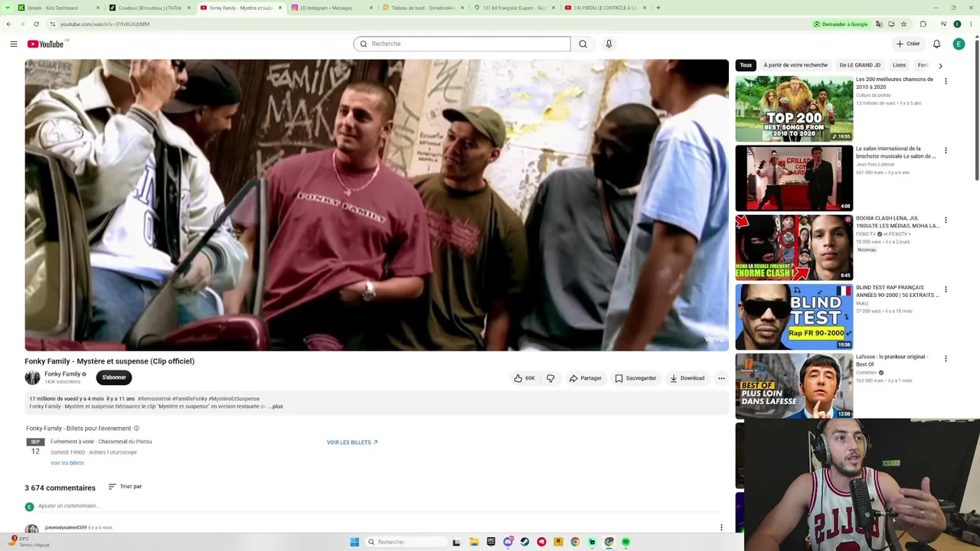The height and width of the screenshot is (551, 980).
Task: Start voice search with microphone icon
Action: pyautogui.click(x=609, y=44)
